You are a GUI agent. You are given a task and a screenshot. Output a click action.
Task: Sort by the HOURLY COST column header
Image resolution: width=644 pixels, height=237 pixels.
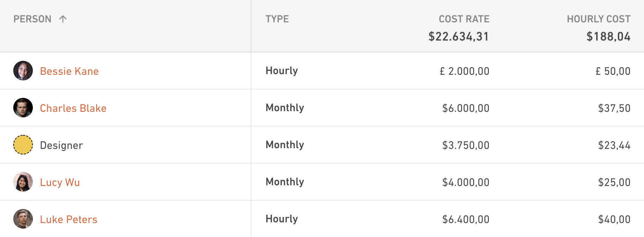(599, 19)
